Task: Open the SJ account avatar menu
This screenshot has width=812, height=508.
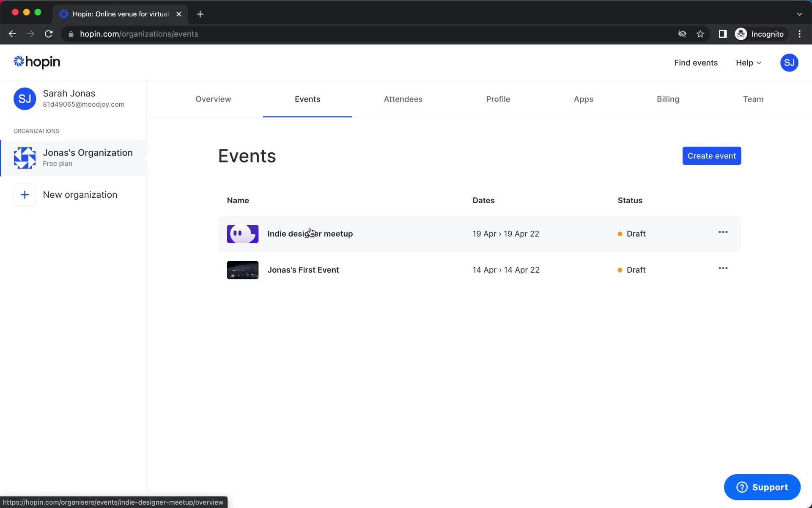Action: pos(789,63)
